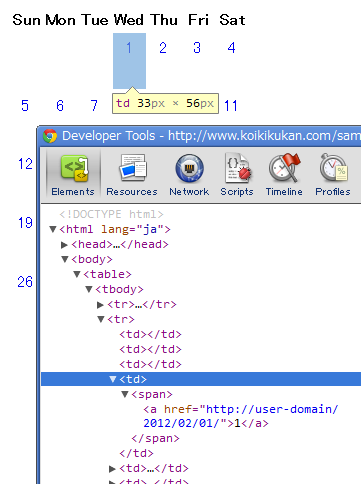Open the Profiles panel icon
This screenshot has height=484, width=361.
[333, 168]
